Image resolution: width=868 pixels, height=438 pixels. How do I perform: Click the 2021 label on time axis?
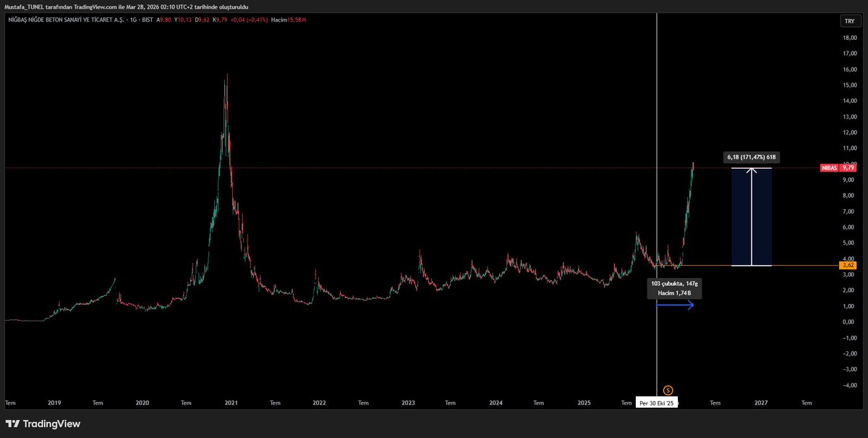pos(231,403)
